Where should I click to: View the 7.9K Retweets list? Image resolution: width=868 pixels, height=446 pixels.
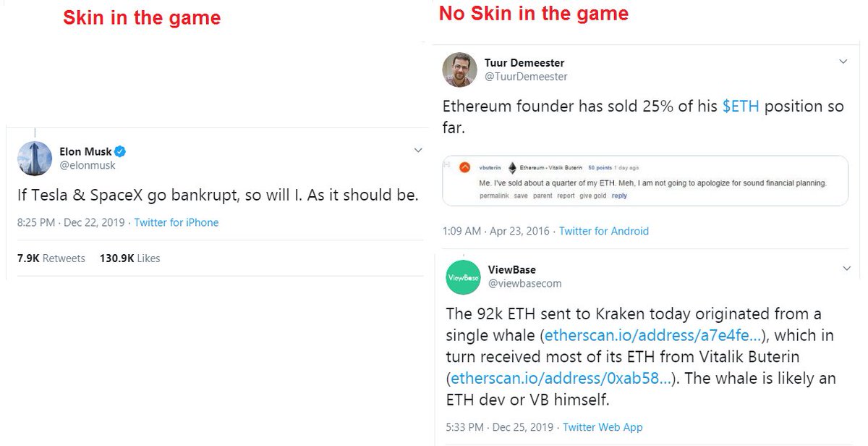pyautogui.click(x=51, y=258)
